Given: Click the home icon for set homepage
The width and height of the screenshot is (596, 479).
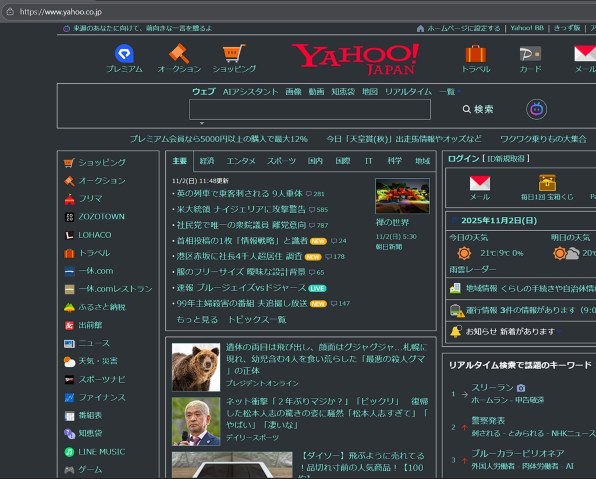Looking at the screenshot, I should [420, 29].
